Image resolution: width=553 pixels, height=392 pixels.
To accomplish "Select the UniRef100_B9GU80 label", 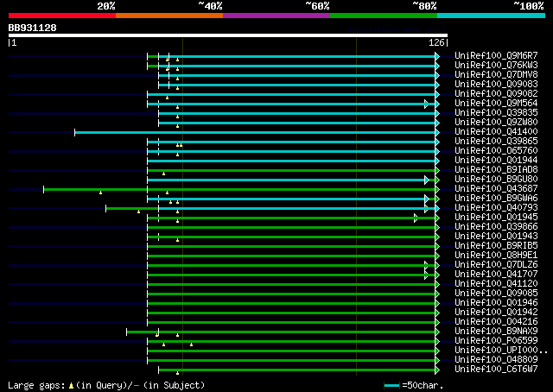I will tap(496, 180).
